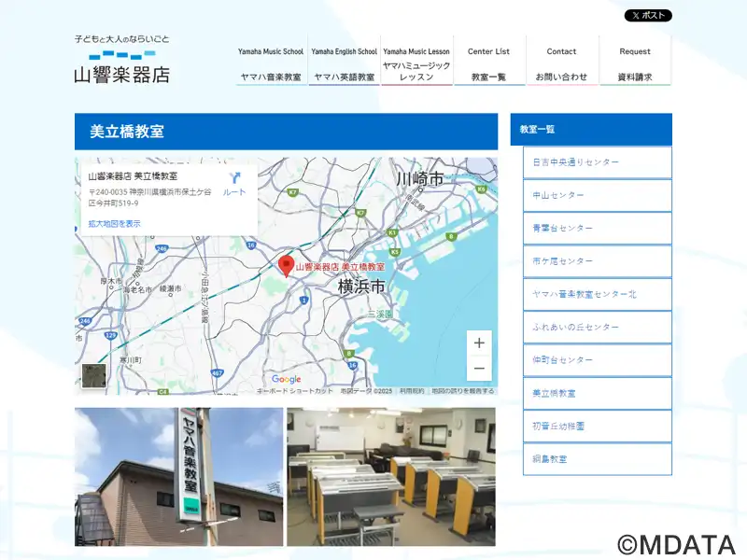Click 地図の誤りを報告する link
The image size is (747, 560).
(x=462, y=391)
